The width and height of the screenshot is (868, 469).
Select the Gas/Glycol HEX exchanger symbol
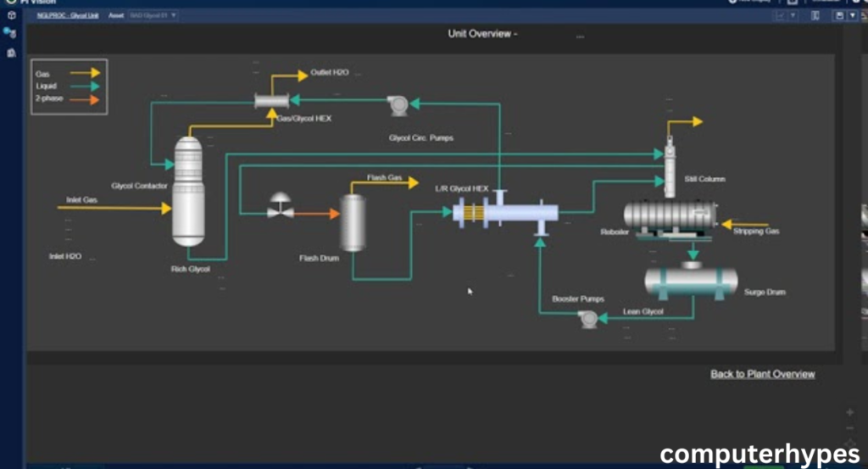click(x=271, y=101)
